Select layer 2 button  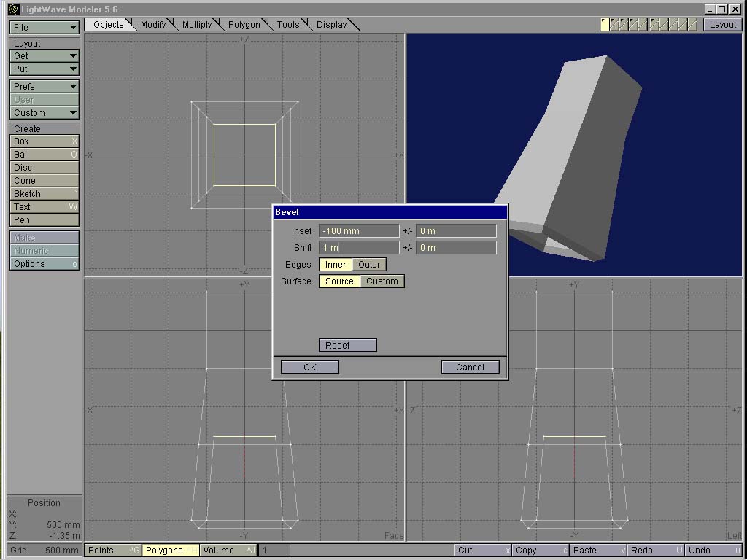point(614,24)
